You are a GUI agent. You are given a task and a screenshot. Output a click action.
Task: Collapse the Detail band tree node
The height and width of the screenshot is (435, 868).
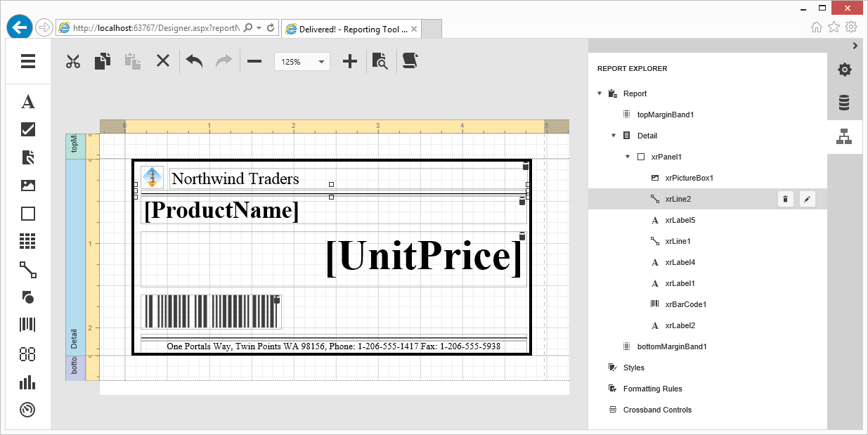pos(614,136)
